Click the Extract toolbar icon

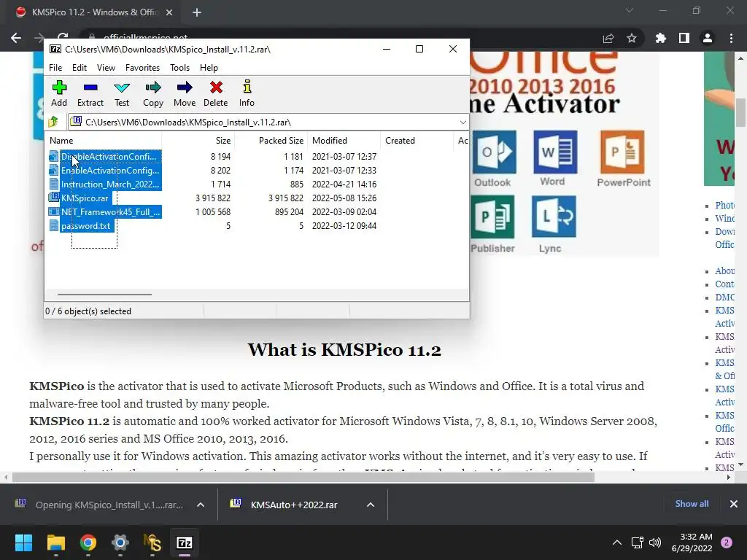coord(90,93)
